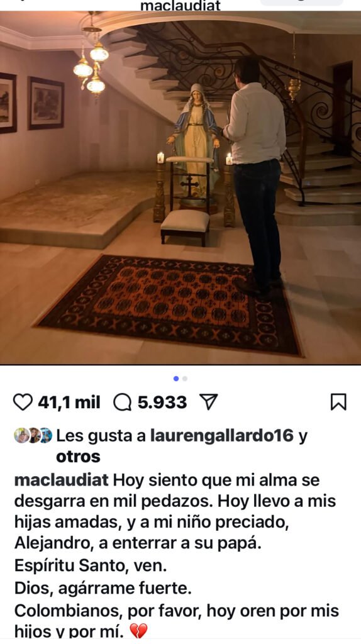View the 41,1 mil likes list
Screen dimensions: 361x644
point(69,402)
